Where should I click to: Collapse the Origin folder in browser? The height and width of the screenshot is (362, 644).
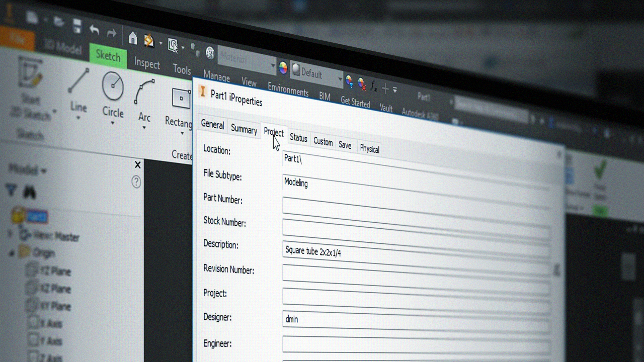12,253
